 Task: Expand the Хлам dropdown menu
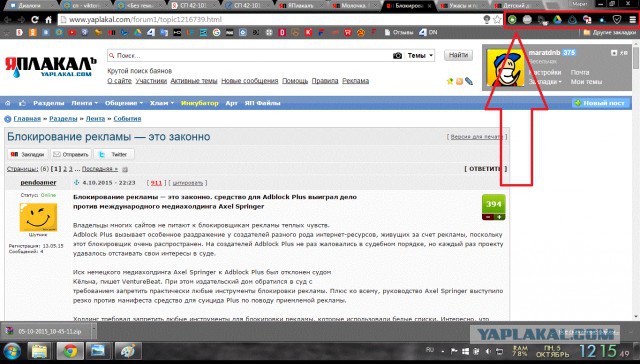tap(162, 103)
